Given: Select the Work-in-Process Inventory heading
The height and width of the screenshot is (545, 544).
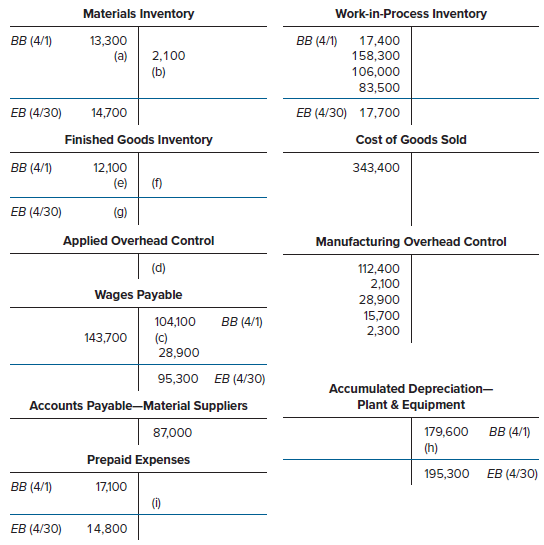Looking at the screenshot, I should coord(411,14).
